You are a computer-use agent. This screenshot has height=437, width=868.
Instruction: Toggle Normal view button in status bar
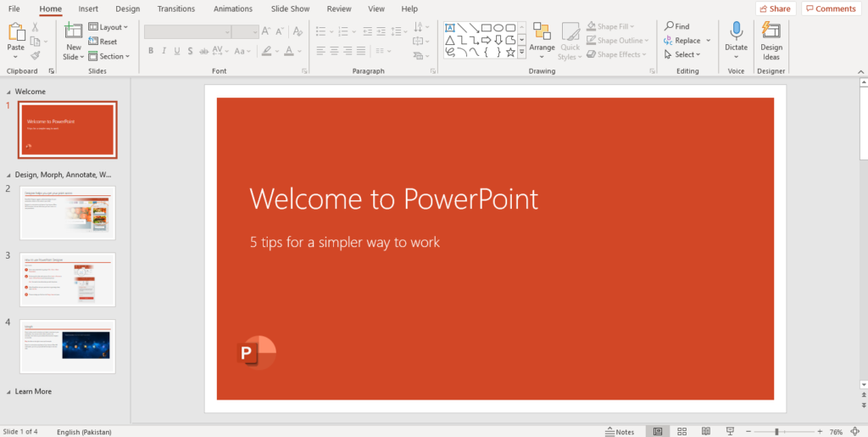[x=656, y=431]
